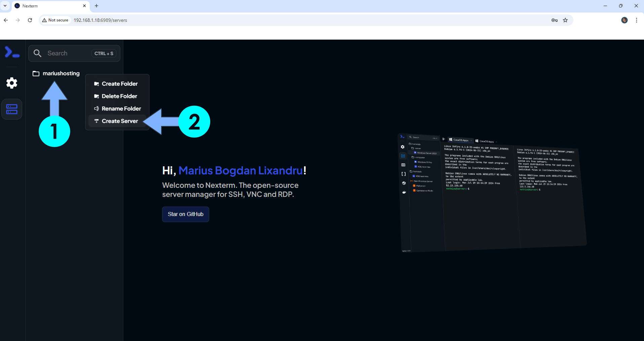Viewport: 644px width, 341px height.
Task: Close the Nexterm browser tab
Action: 84,6
